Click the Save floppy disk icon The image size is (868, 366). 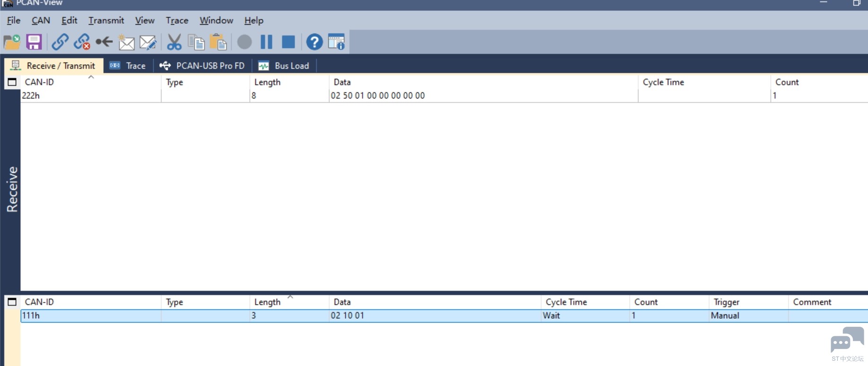click(x=34, y=42)
